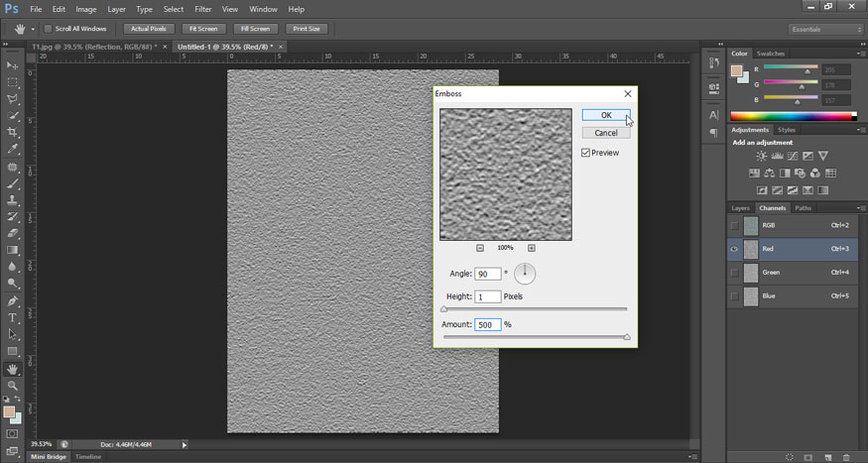Click the Angle input field

coord(487,274)
